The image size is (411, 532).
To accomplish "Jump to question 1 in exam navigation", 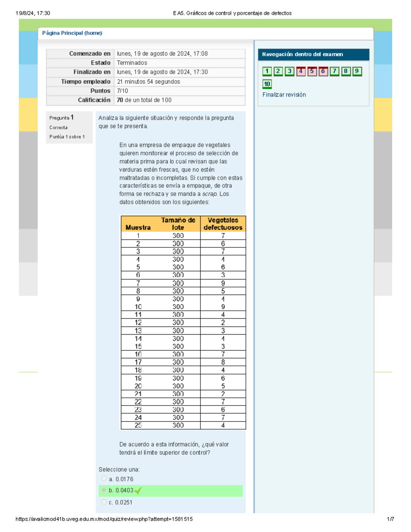I will [x=267, y=71].
